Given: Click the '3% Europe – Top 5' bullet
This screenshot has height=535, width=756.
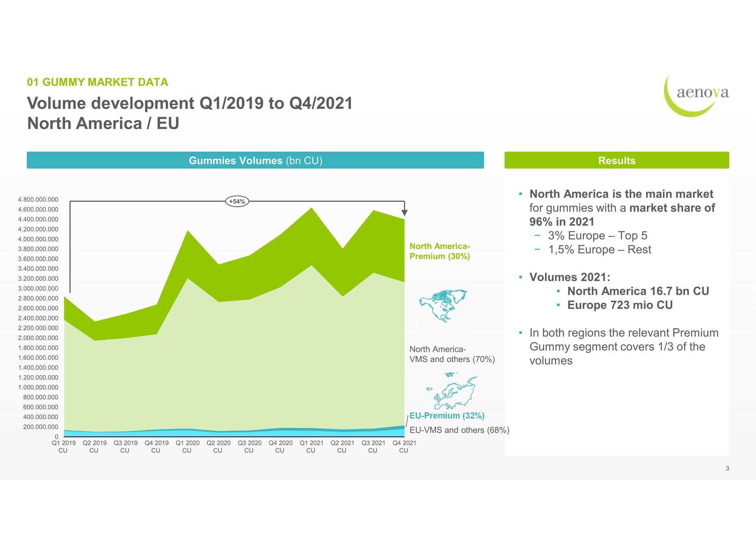Looking at the screenshot, I should point(597,236).
